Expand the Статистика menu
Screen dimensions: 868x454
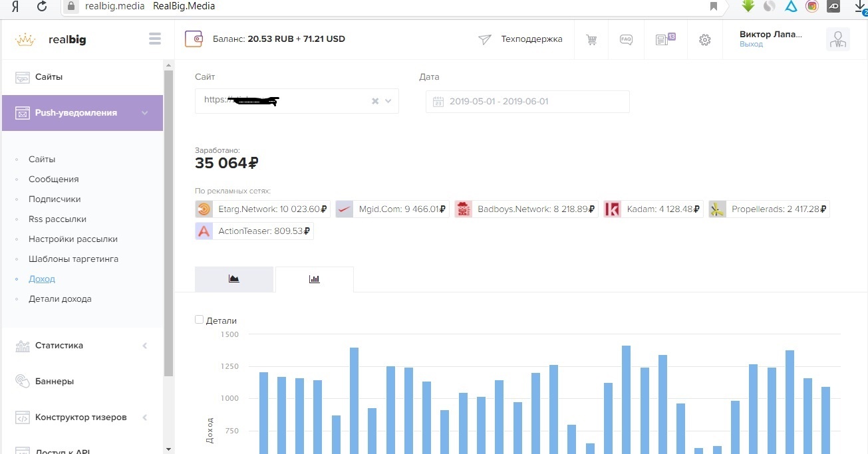(145, 346)
